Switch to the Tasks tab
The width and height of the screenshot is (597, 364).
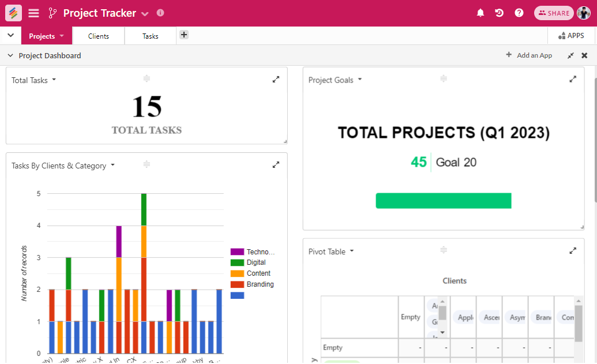coord(151,36)
